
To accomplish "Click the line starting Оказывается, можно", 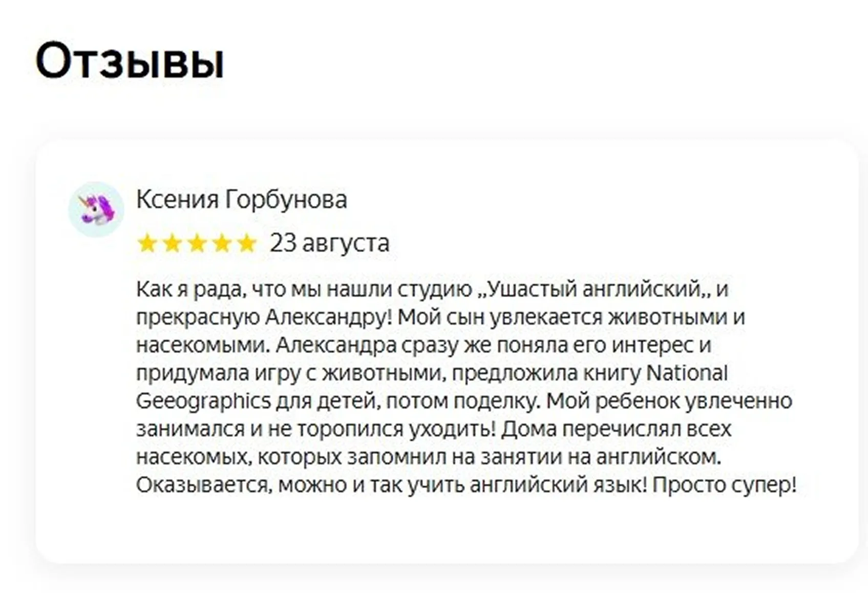I will pyautogui.click(x=467, y=484).
